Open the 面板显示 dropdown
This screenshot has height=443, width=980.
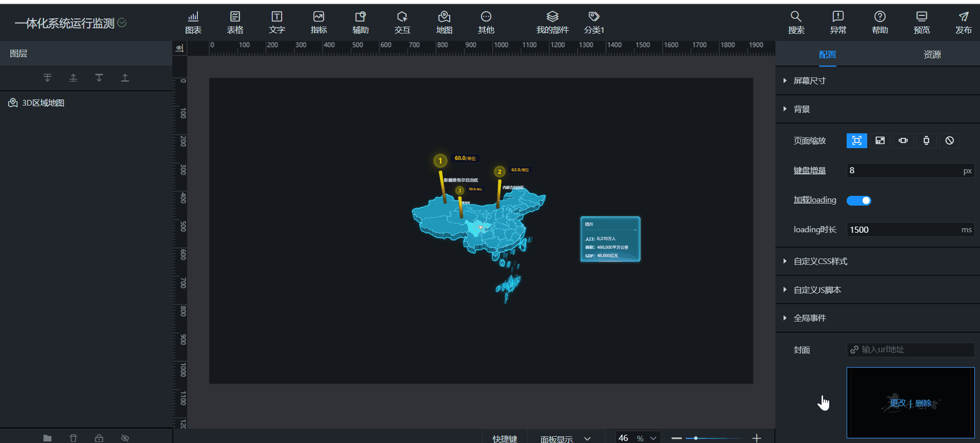tap(565, 439)
